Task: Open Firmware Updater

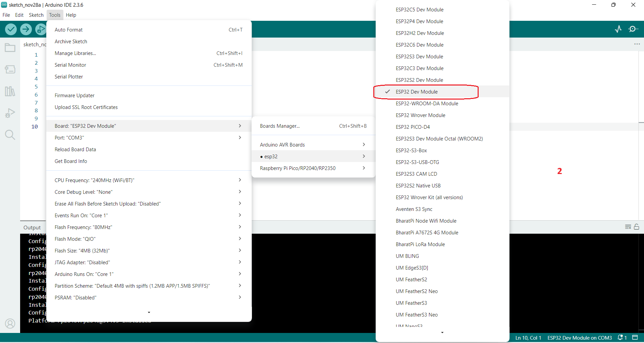Action: [149, 95]
